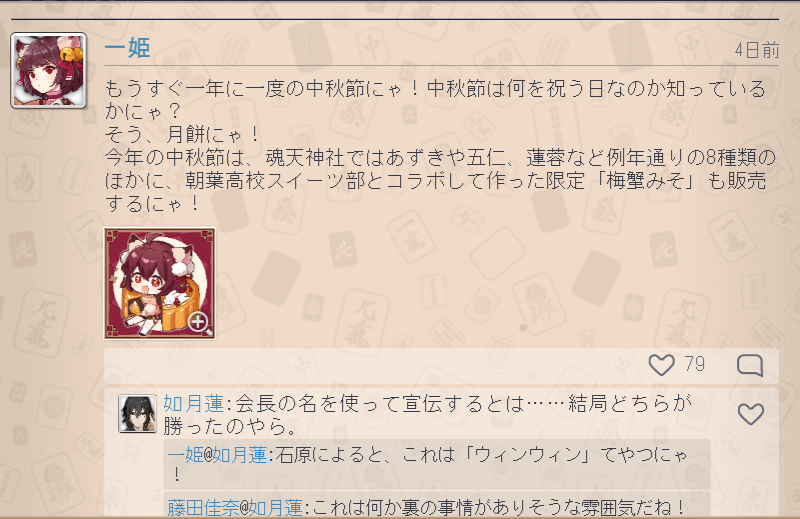Click the 如月蓮 name in the comment
This screenshot has height=519, width=800.
193,404
